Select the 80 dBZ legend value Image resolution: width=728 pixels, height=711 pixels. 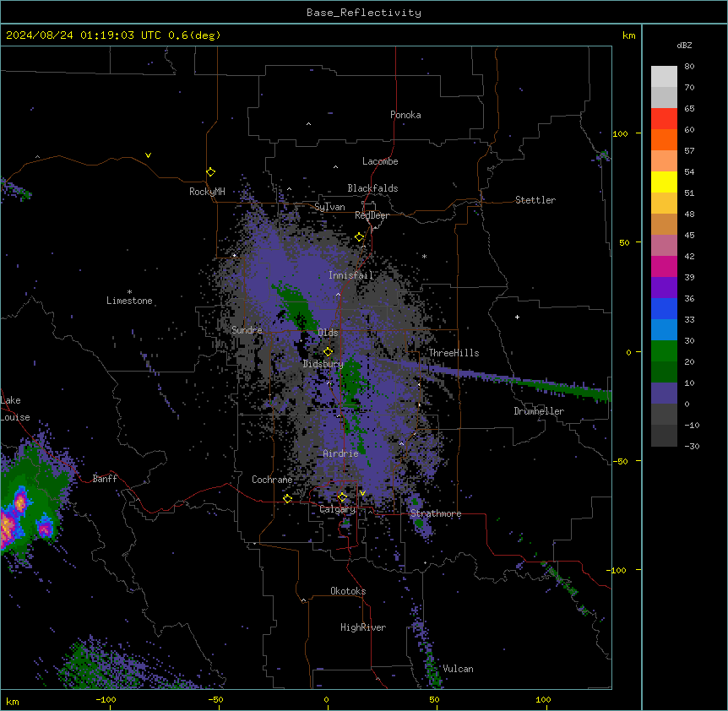689,67
